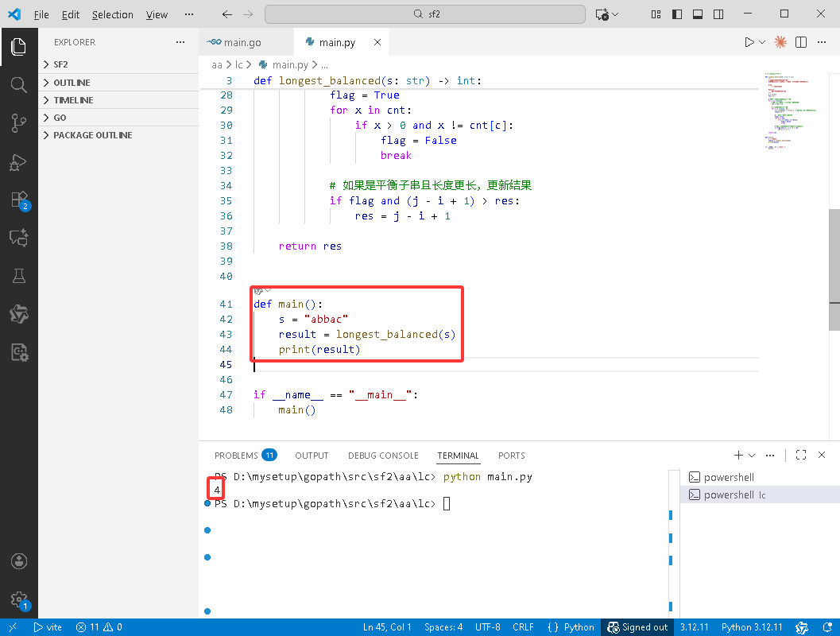Go forward with the navigation arrow

[248, 14]
